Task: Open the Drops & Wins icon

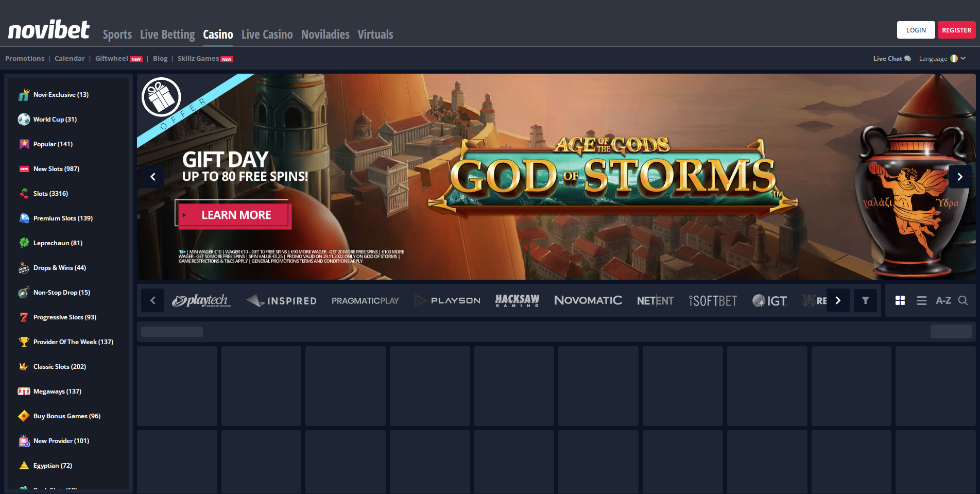Action: coord(24,268)
